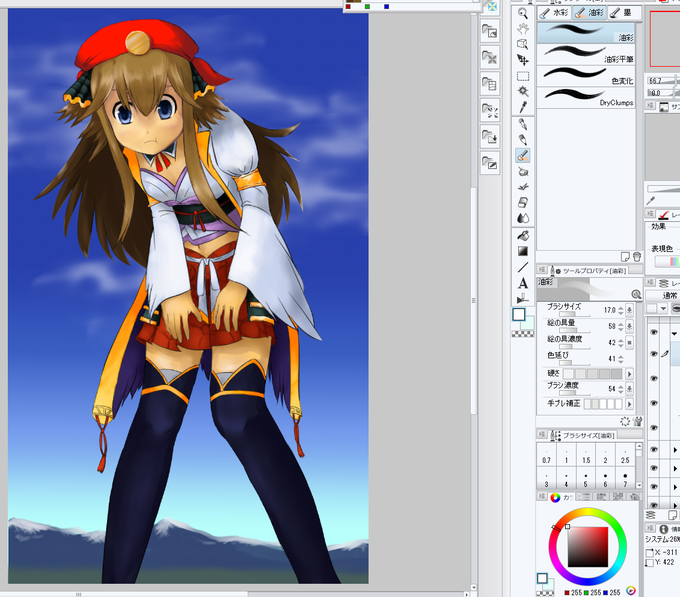Toggle the fourth eye icon in layer list
Image resolution: width=680 pixels, height=597 pixels.
654,403
